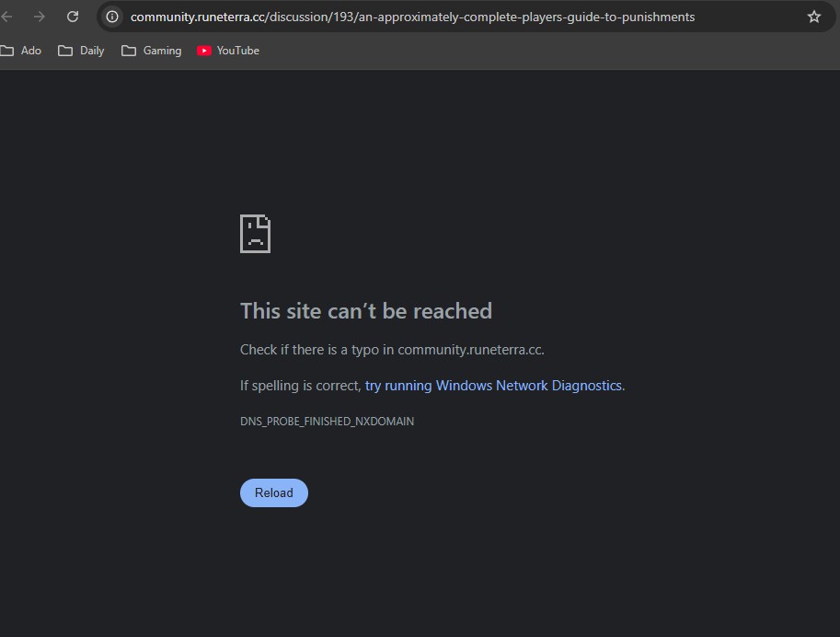This screenshot has height=637, width=840.
Task: Open the Daily bookmarks folder
Action: click(x=81, y=51)
